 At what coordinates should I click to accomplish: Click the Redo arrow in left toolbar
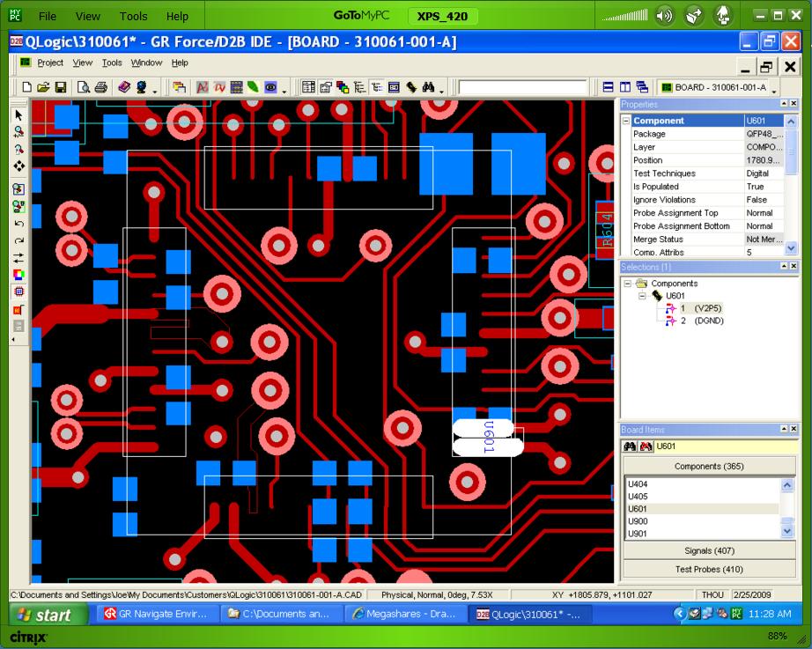tap(18, 240)
